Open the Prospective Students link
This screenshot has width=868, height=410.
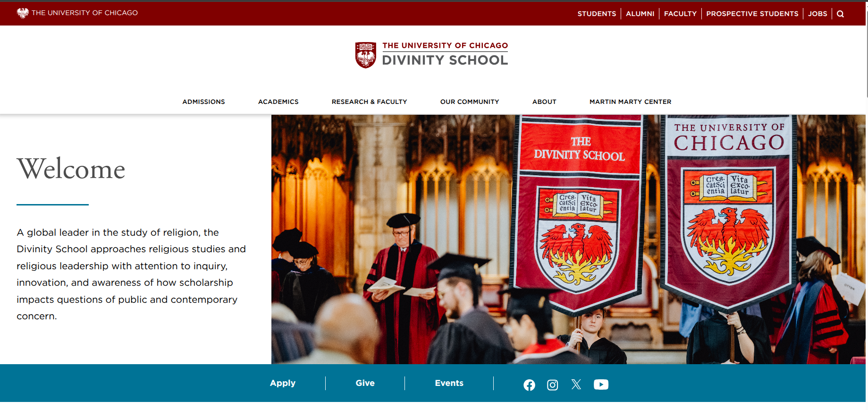(752, 14)
